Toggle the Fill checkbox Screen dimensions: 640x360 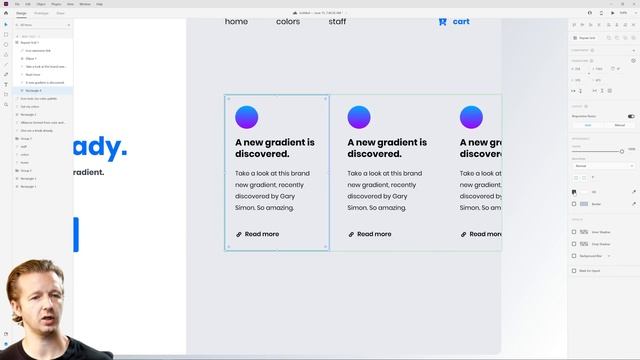pyautogui.click(x=574, y=192)
